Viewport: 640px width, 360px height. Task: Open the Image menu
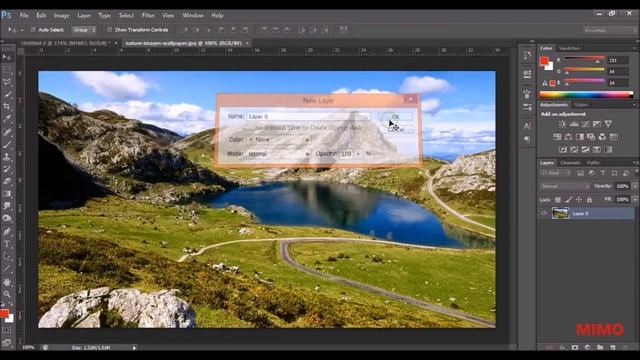(x=61, y=16)
